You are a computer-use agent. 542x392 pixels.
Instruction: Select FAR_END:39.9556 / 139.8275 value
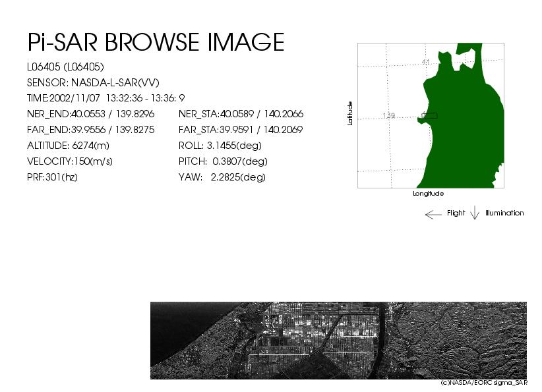(x=90, y=130)
